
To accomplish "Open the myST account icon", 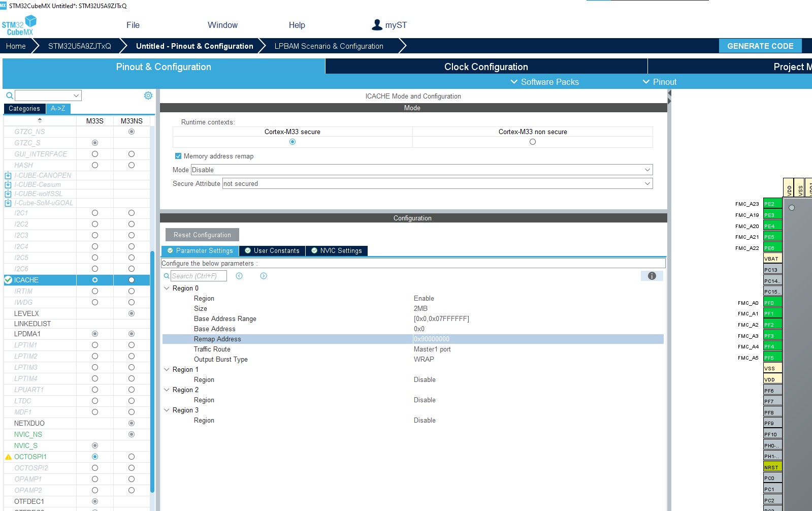I will click(x=377, y=25).
